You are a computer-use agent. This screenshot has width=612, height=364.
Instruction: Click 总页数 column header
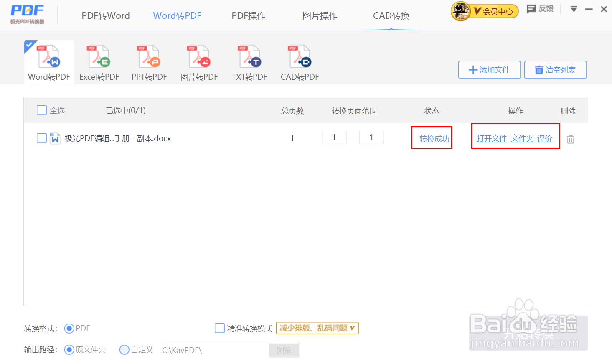(x=292, y=111)
